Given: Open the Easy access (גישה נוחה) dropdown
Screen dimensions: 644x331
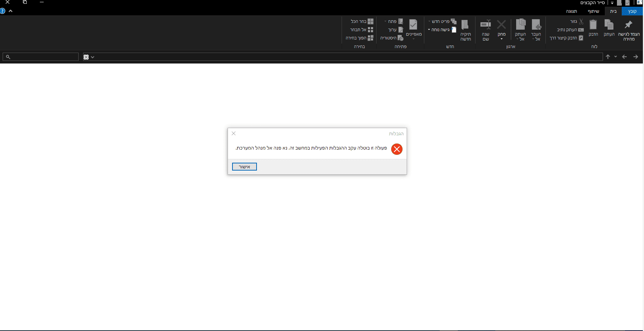Looking at the screenshot, I should pos(442,30).
